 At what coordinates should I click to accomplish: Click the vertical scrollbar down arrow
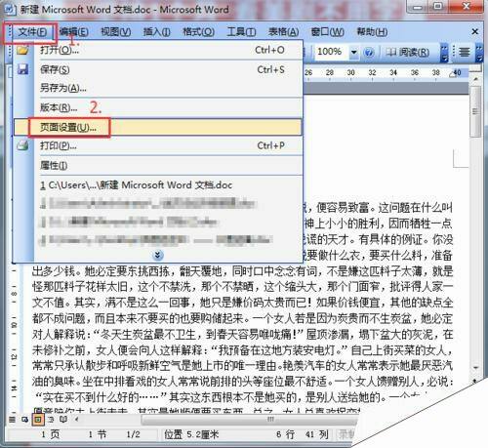tap(475, 368)
